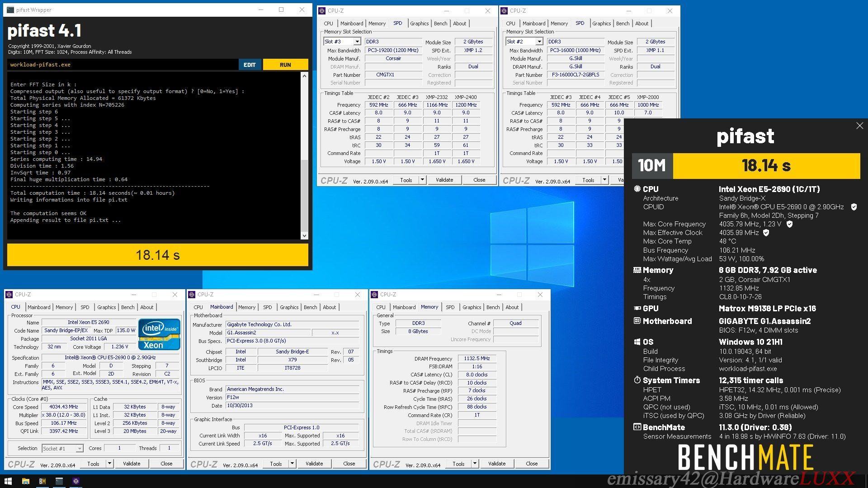This screenshot has width=868, height=488.
Task: Click Validate button in Memory window
Action: (496, 464)
